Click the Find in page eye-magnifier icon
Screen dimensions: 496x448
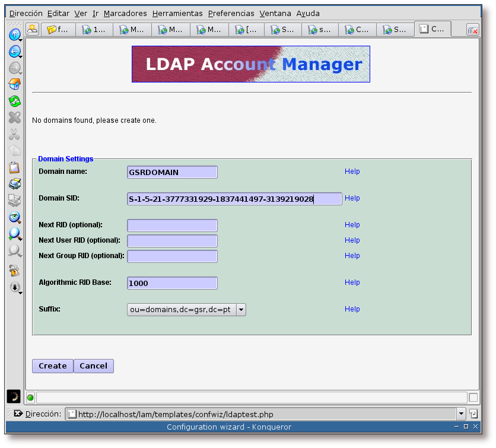click(14, 217)
